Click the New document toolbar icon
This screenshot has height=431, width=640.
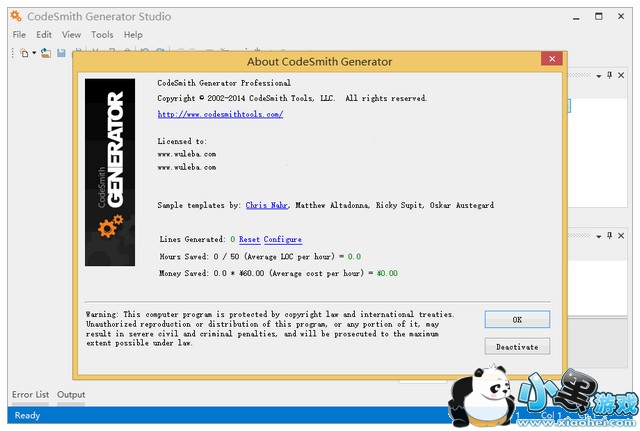tap(24, 53)
